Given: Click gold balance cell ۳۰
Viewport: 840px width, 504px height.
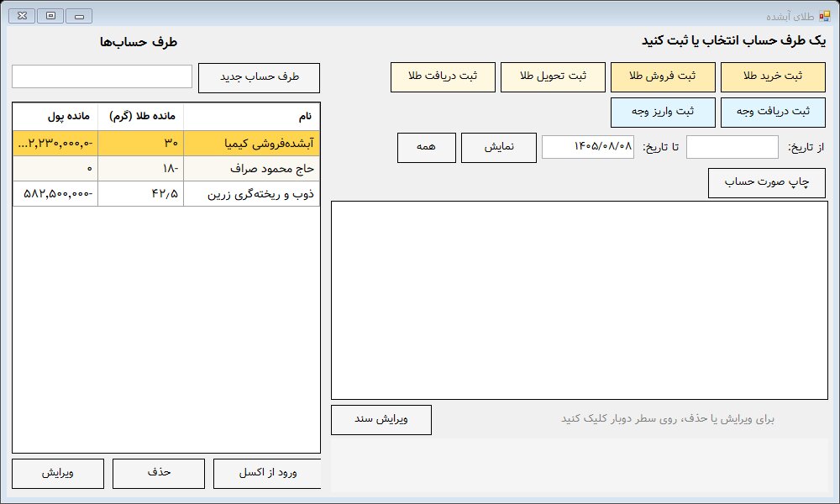Looking at the screenshot, I should tap(141, 144).
